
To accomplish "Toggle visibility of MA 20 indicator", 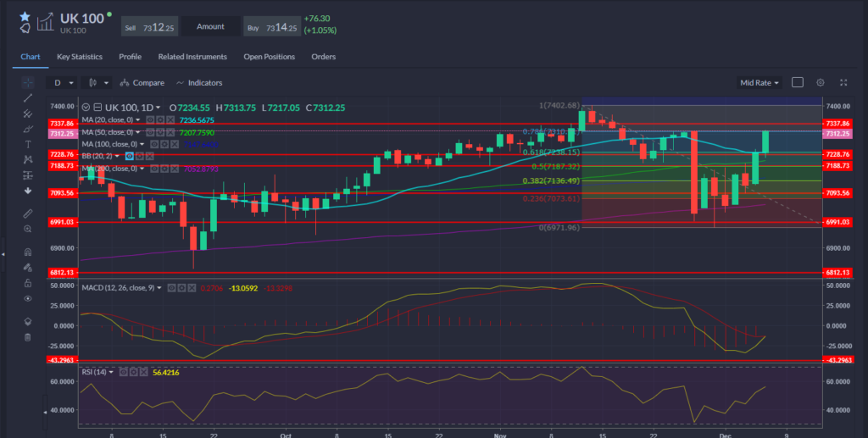I will [x=150, y=120].
